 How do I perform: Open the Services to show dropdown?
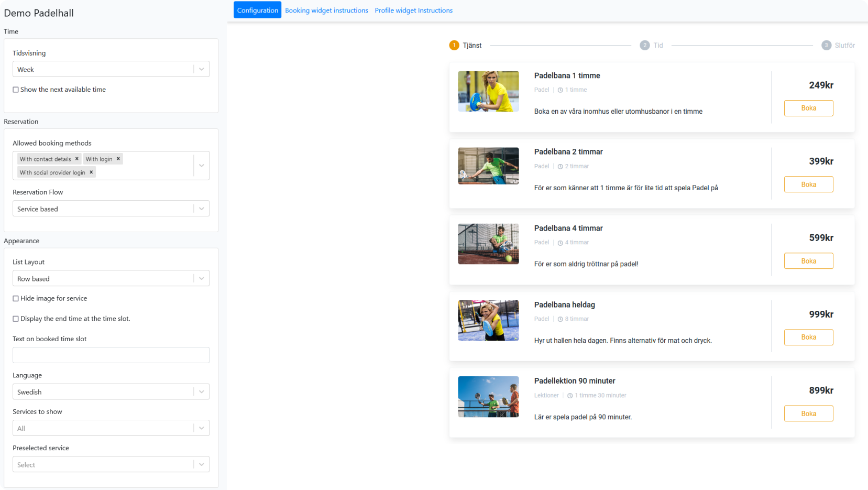pyautogui.click(x=111, y=428)
